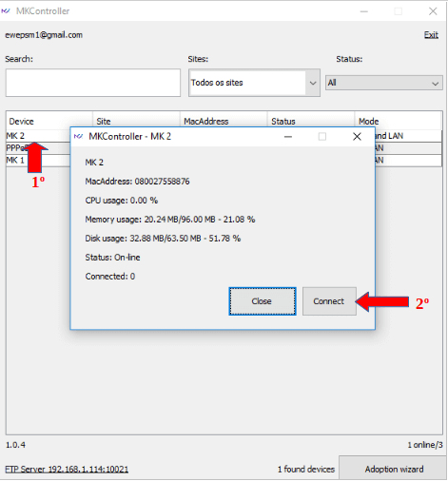
Task: Click MKController logo icon in dialog title bar
Action: 78,137
